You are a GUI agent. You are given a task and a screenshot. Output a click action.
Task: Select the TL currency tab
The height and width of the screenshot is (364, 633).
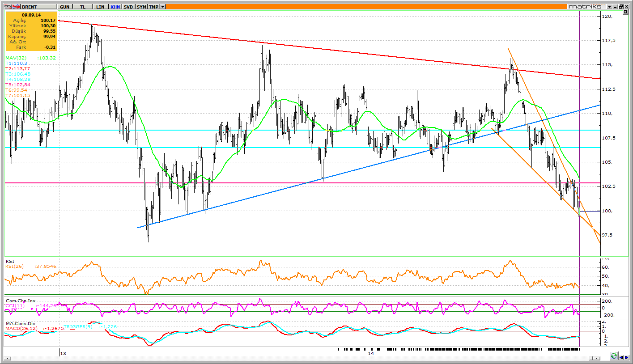coord(83,7)
